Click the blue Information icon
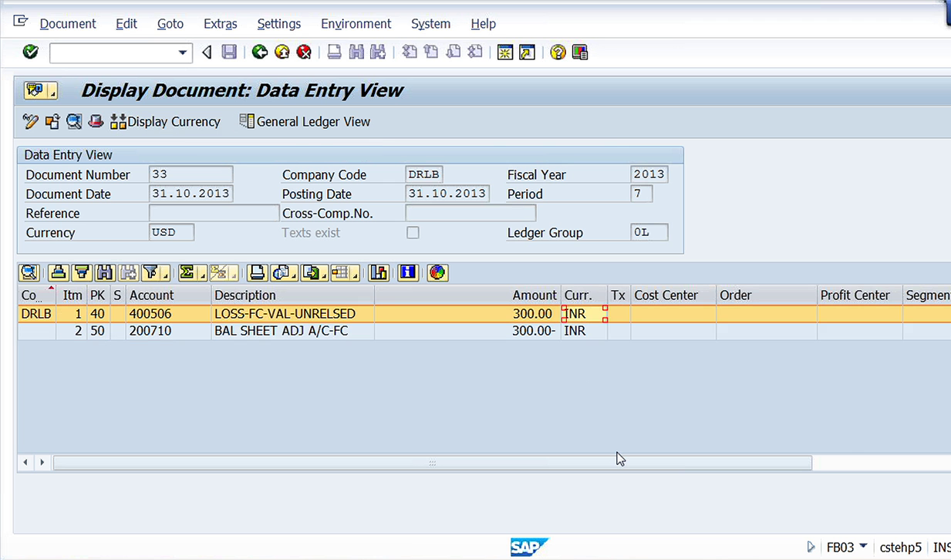This screenshot has height=560, width=951. tap(408, 272)
